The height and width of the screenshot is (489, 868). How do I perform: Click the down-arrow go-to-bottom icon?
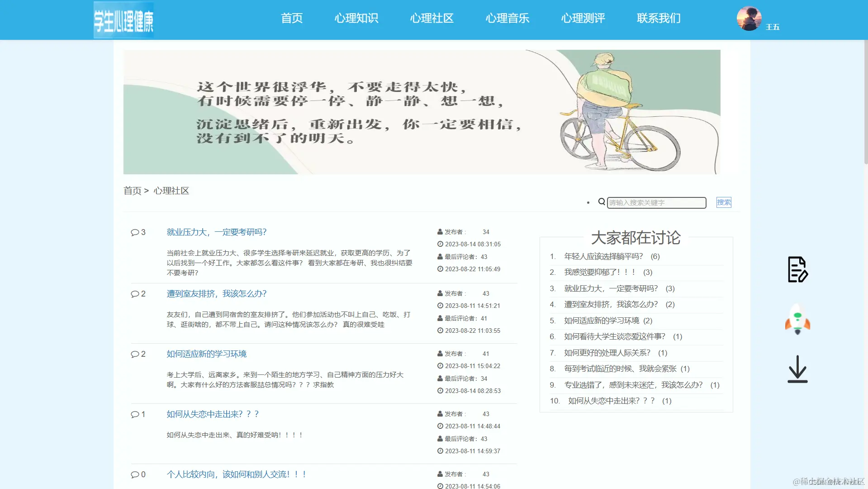(x=797, y=369)
